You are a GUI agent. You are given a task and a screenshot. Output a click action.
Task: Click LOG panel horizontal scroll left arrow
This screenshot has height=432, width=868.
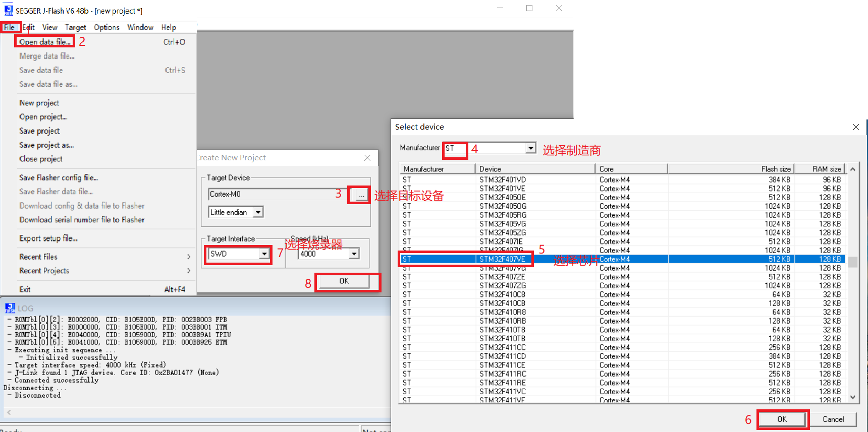pos(9,412)
